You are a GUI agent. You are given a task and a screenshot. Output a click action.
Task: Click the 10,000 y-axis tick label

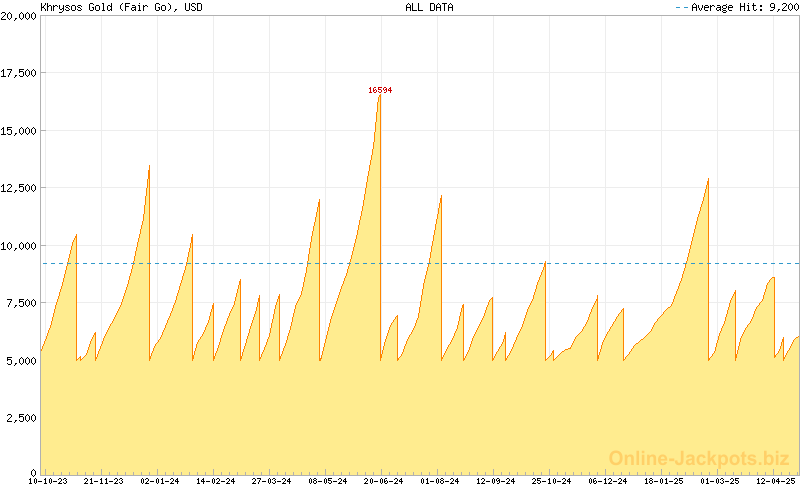click(19, 245)
